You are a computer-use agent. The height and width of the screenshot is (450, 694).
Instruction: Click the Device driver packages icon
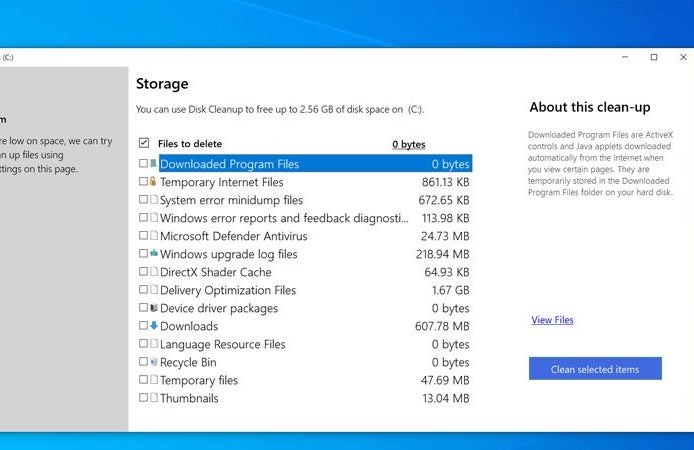click(x=154, y=308)
